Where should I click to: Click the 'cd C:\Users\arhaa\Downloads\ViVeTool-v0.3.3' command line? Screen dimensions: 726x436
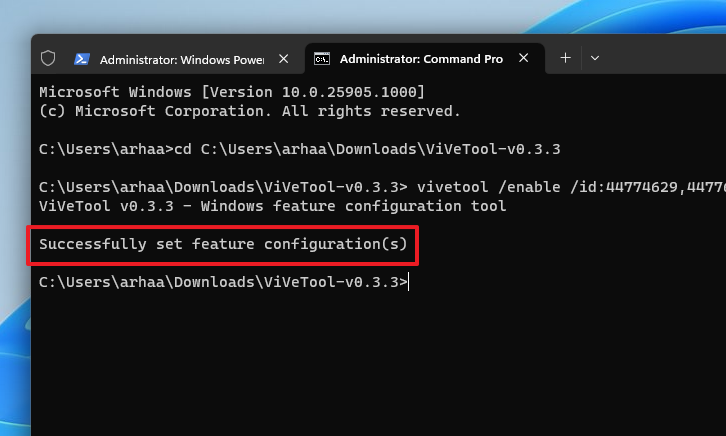coord(300,149)
